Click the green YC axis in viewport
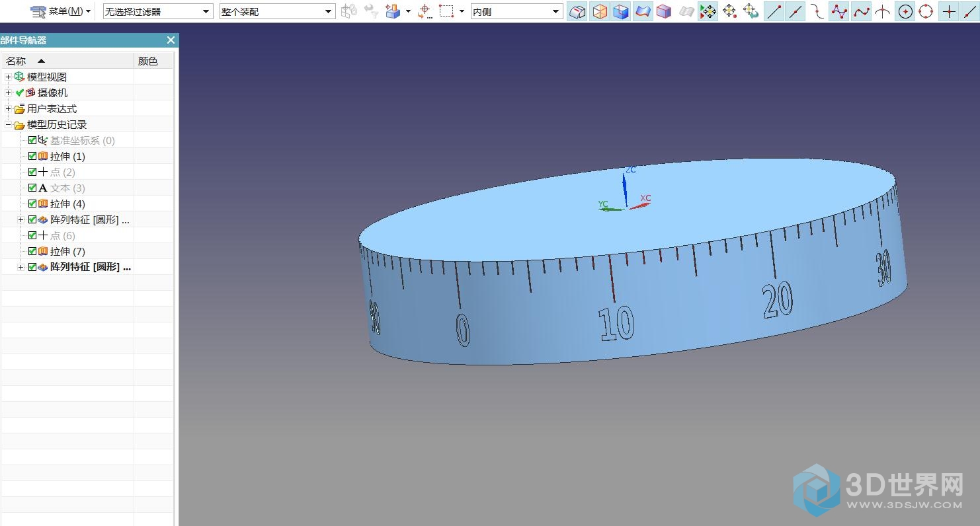980x526 pixels. (612, 209)
